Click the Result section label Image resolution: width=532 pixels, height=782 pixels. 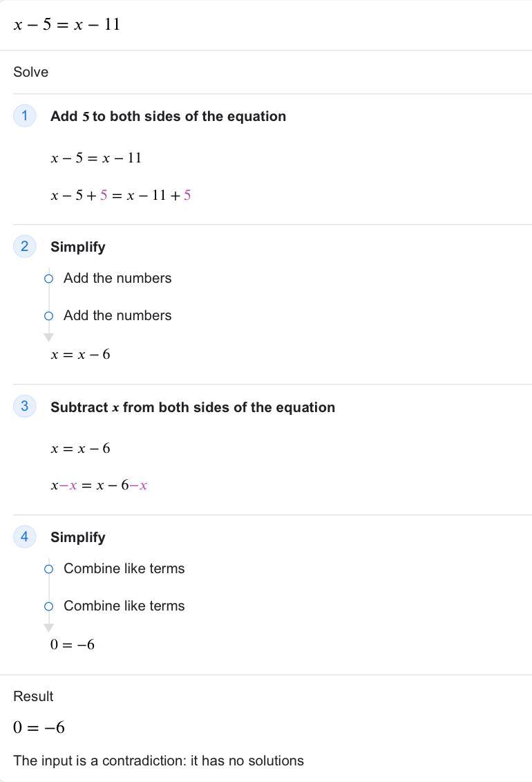point(33,696)
